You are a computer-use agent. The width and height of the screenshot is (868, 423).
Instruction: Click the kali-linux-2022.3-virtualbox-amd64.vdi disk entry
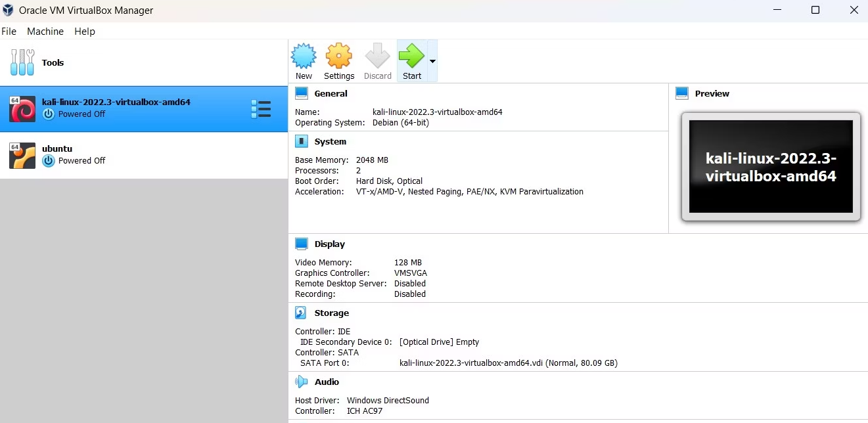pos(509,363)
